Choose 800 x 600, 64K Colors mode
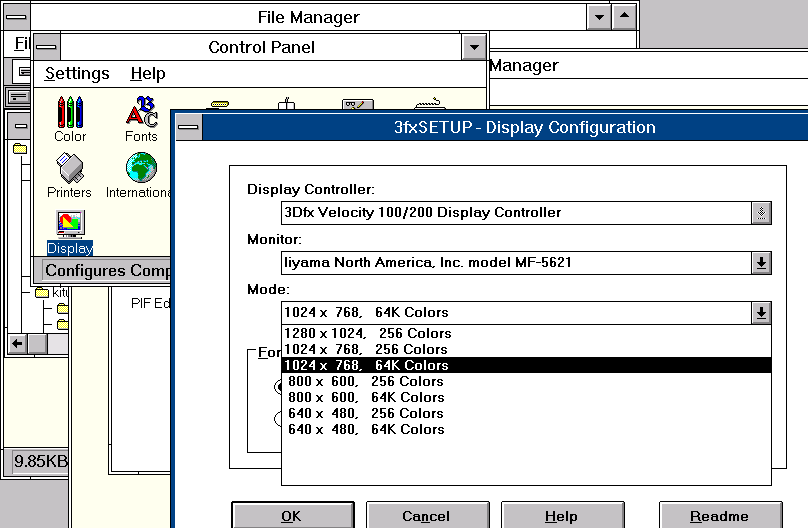The image size is (808, 530). point(526,397)
